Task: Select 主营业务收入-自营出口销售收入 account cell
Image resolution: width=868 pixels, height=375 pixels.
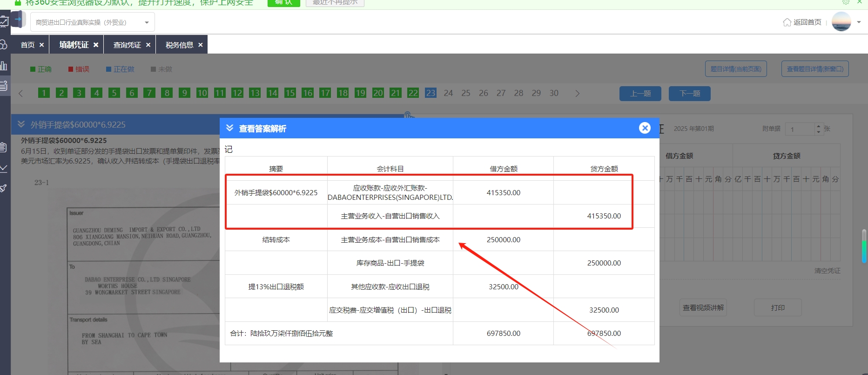Action: click(x=390, y=216)
